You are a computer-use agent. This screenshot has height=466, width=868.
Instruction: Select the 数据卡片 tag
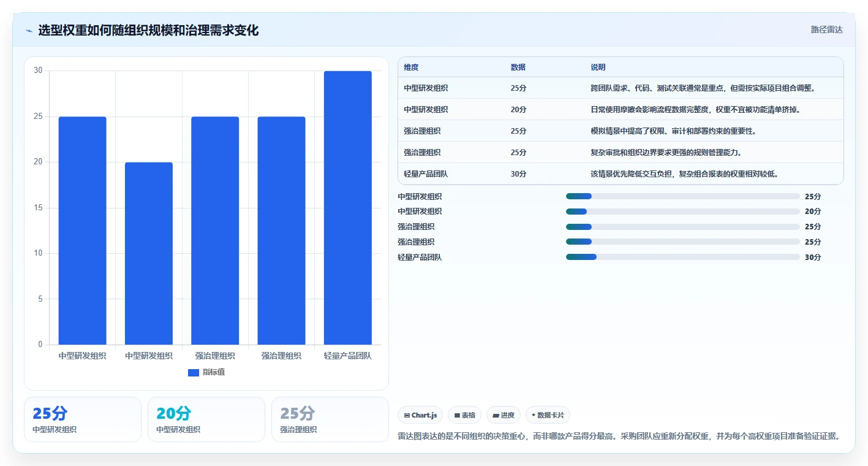coord(548,415)
